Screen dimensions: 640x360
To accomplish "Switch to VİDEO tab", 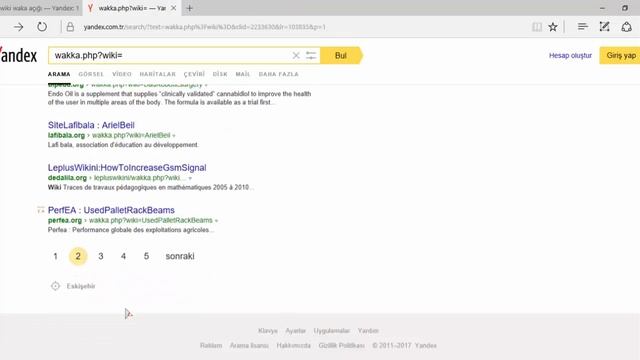I will (x=122, y=74).
